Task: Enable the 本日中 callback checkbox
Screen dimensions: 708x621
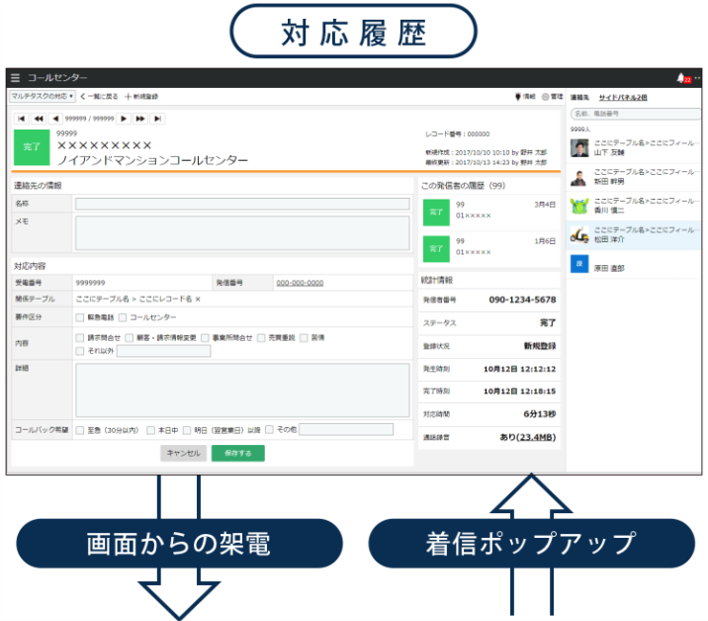Action: tap(151, 430)
